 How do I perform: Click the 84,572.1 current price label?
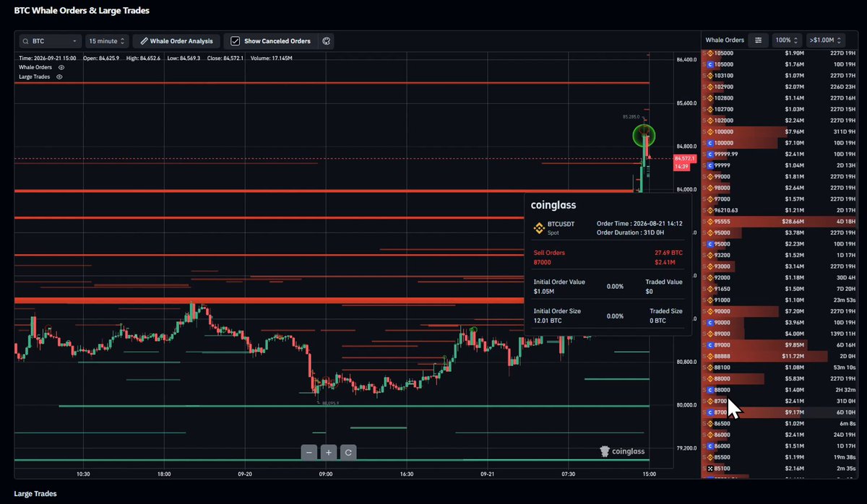[x=684, y=158]
